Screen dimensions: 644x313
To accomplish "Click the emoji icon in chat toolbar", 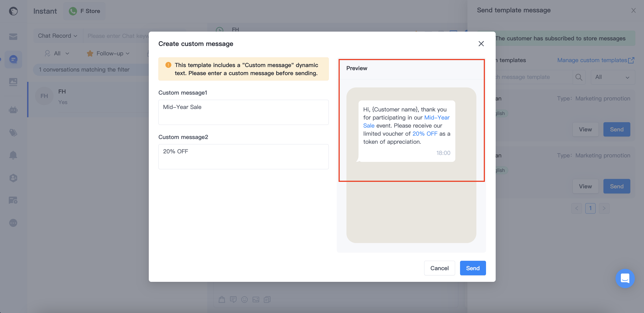I will pos(244,299).
